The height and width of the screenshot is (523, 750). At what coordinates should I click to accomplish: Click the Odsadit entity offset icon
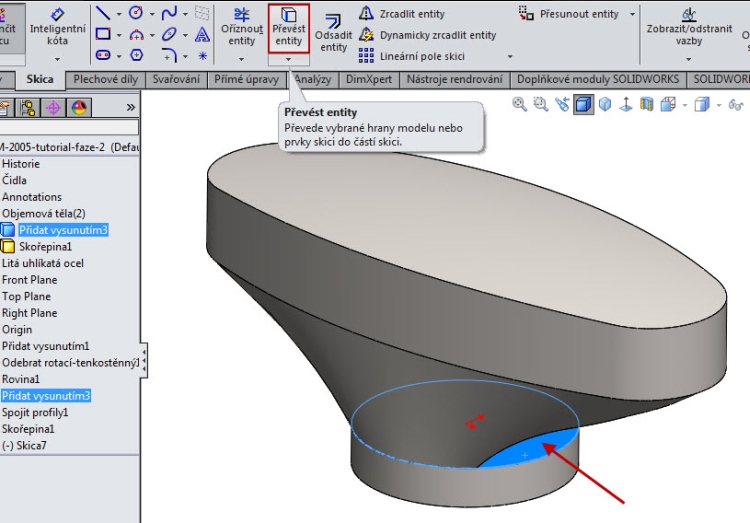point(333,21)
